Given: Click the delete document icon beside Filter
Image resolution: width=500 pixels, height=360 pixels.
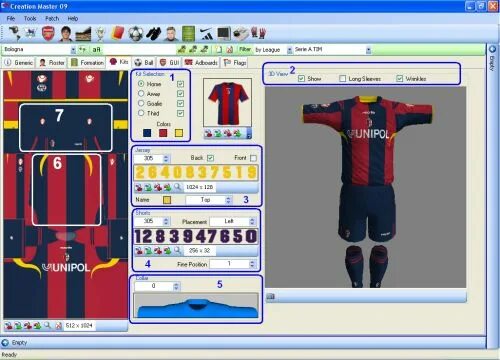Looking at the screenshot, I should tap(230, 50).
